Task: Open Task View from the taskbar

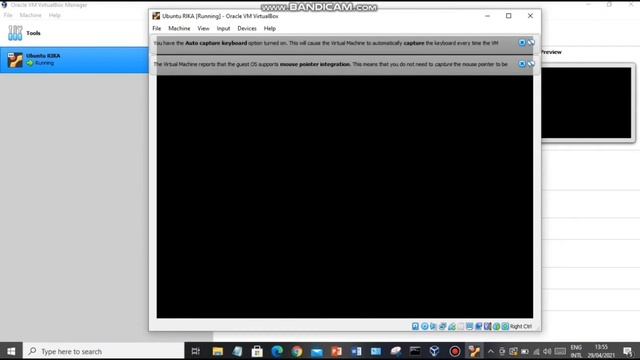Action: pos(196,351)
